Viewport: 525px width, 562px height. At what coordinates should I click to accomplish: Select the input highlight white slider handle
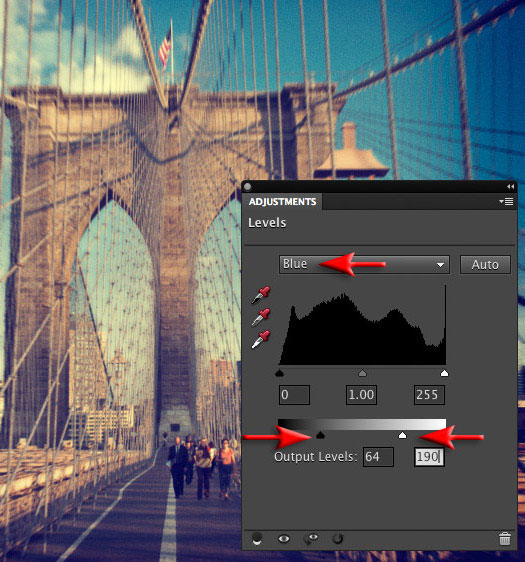pyautogui.click(x=444, y=373)
